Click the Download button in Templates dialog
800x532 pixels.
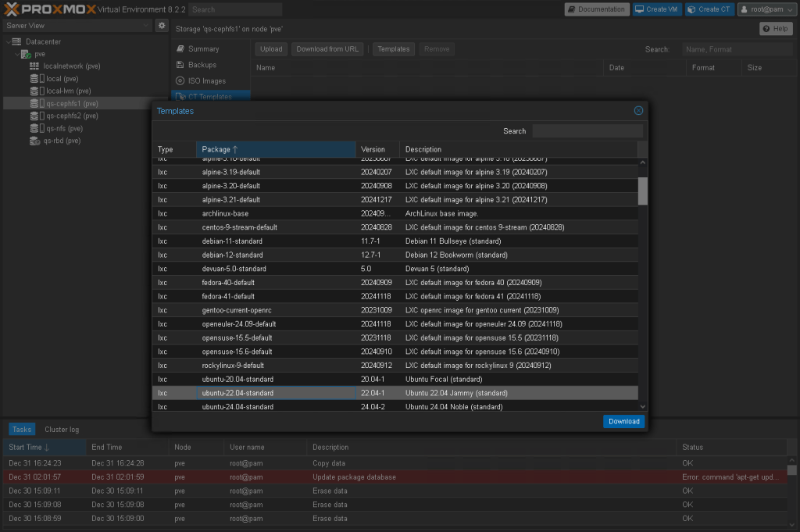click(x=623, y=421)
